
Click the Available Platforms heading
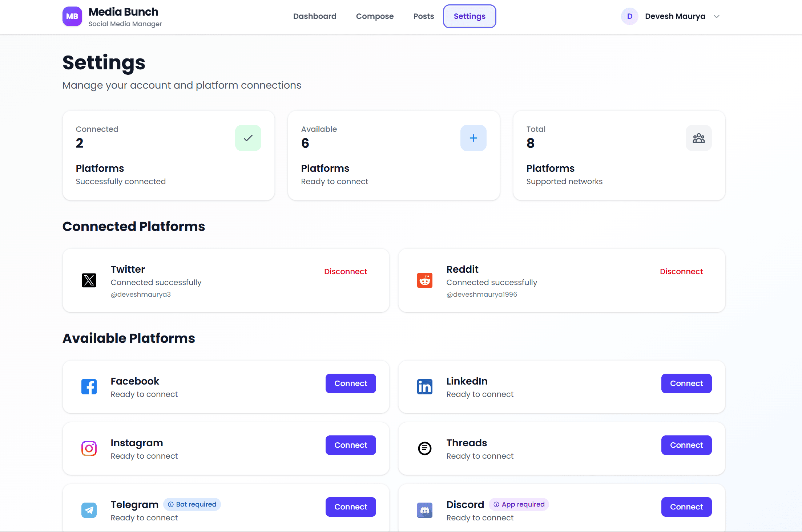coord(129,338)
